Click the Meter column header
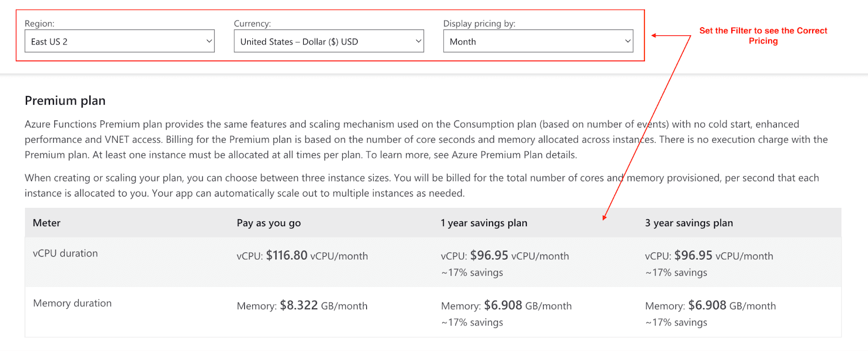The height and width of the screenshot is (351, 868). click(x=47, y=223)
